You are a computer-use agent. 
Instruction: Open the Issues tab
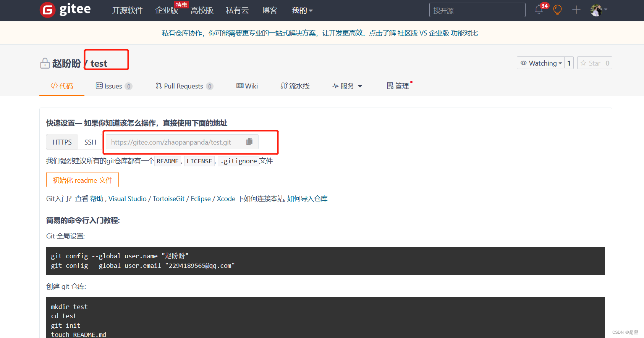tap(114, 86)
